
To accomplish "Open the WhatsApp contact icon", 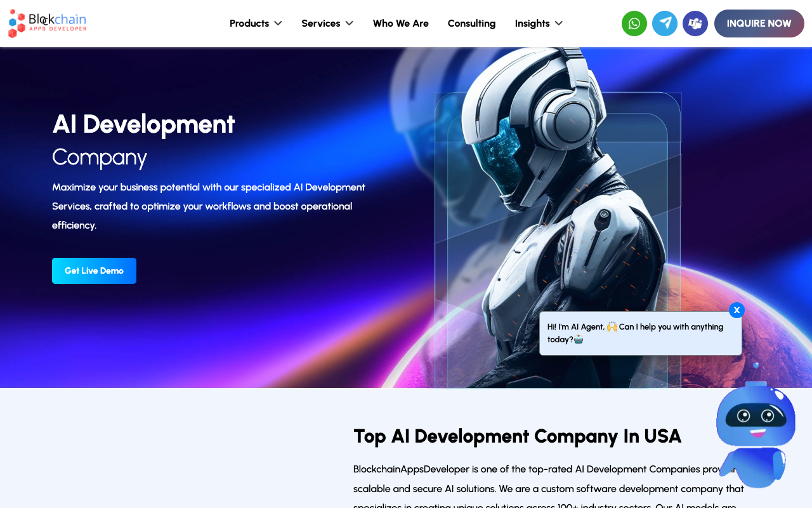I will pos(634,23).
